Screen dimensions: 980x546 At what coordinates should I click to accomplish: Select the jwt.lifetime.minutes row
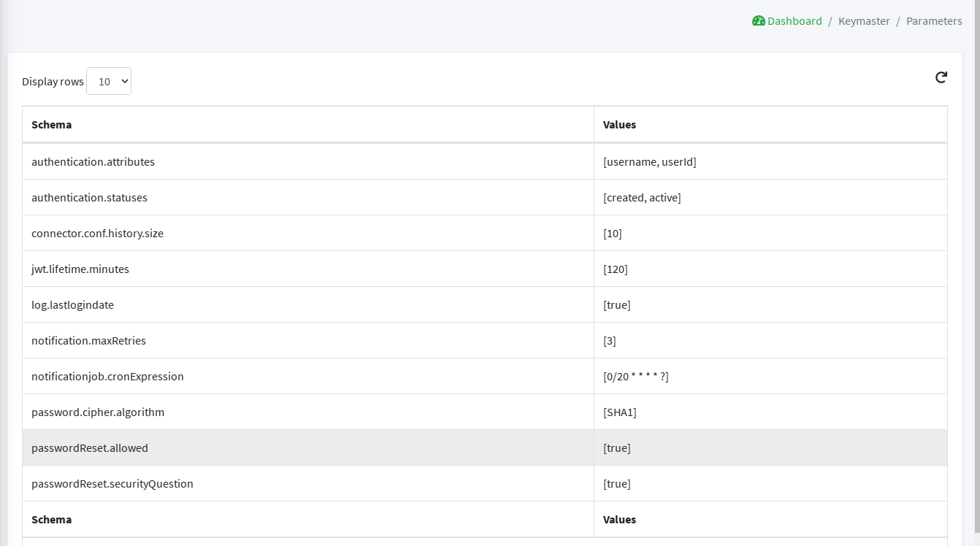point(80,269)
